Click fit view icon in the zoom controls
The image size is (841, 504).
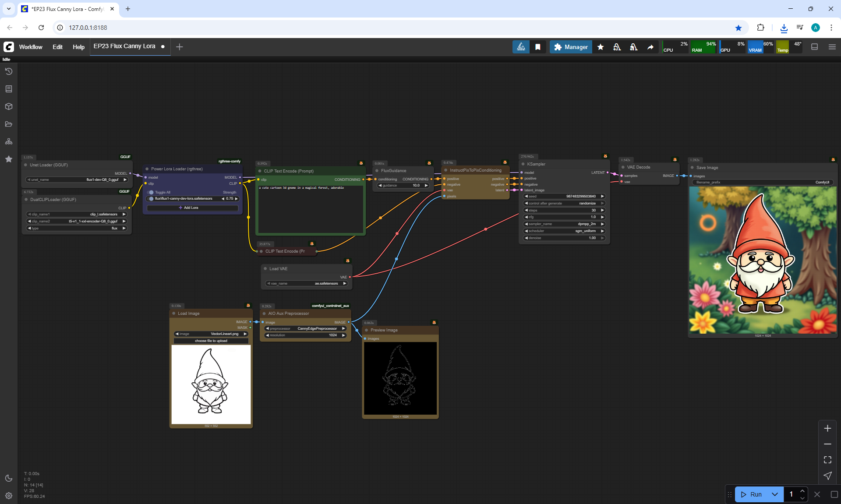(x=827, y=460)
